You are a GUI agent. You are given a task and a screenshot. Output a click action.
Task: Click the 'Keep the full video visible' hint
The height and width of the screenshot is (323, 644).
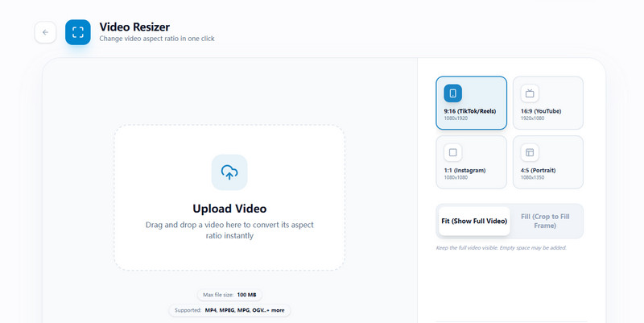tap(501, 248)
